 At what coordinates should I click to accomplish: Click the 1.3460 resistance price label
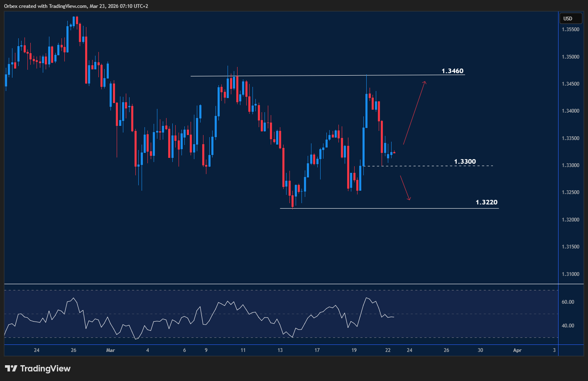tap(452, 71)
